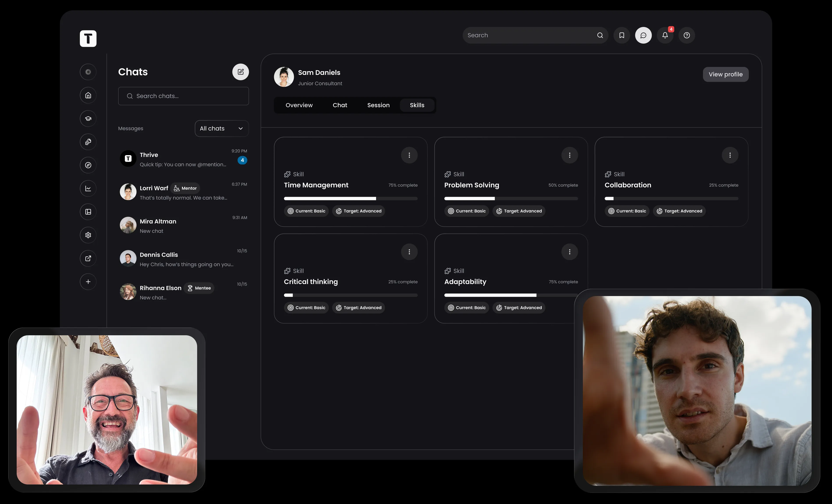The height and width of the screenshot is (504, 832).
Task: Click the plus add icon in sidebar
Action: (x=88, y=282)
